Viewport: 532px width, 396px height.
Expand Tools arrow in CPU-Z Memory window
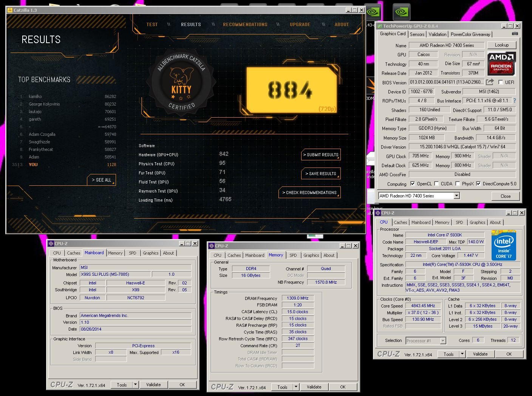pyautogui.click(x=296, y=387)
